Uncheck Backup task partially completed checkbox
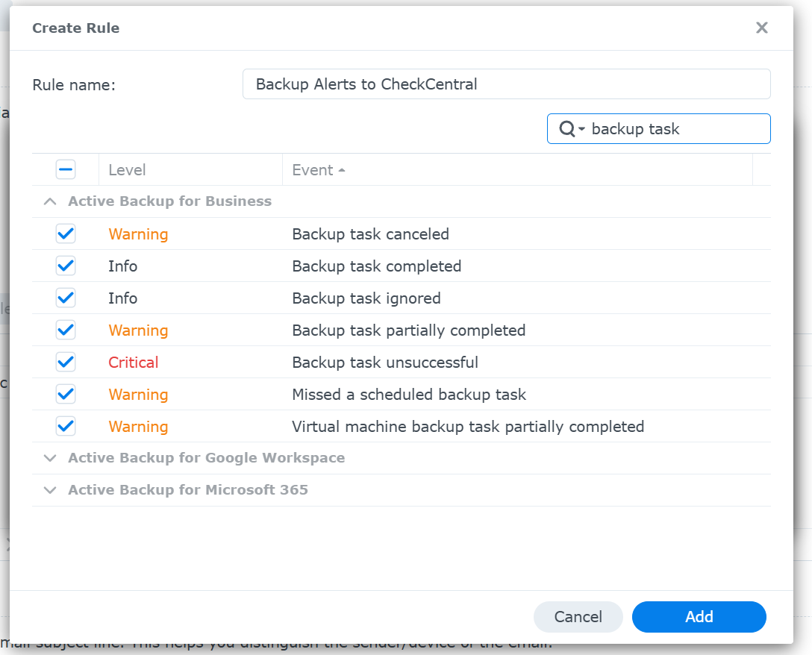Image resolution: width=812 pixels, height=655 pixels. point(66,330)
